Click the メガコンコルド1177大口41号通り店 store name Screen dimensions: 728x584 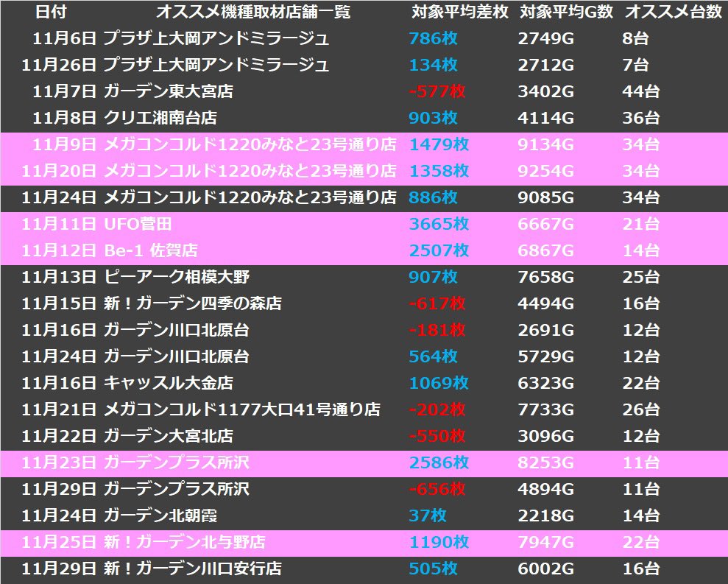(242, 409)
